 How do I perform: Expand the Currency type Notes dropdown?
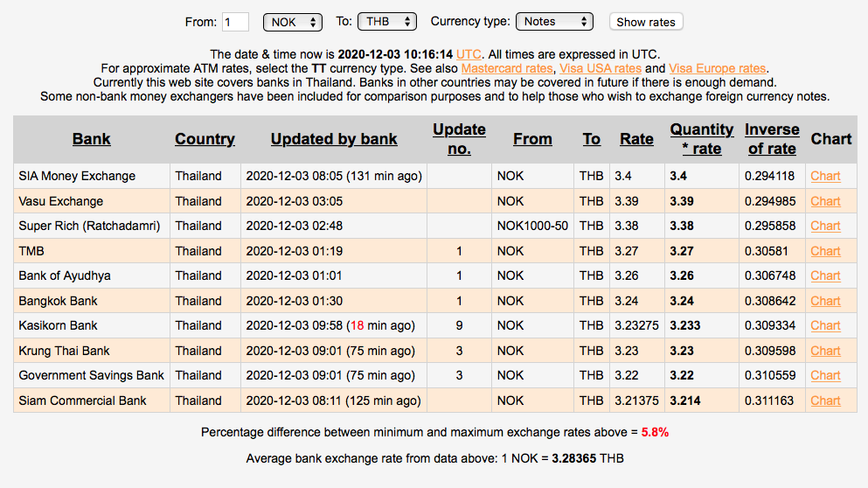[554, 22]
